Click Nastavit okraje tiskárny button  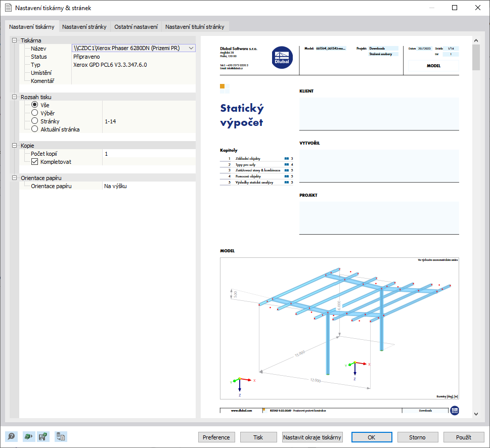312,437
